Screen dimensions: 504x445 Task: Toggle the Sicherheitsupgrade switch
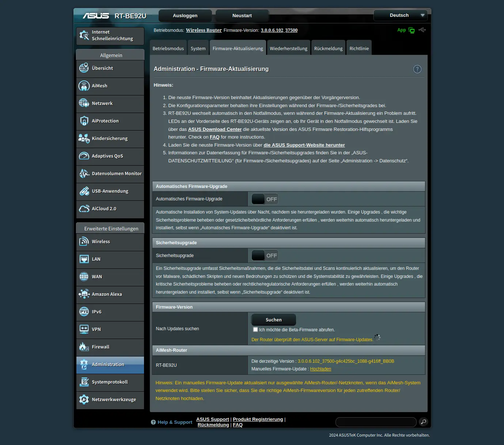click(x=265, y=256)
